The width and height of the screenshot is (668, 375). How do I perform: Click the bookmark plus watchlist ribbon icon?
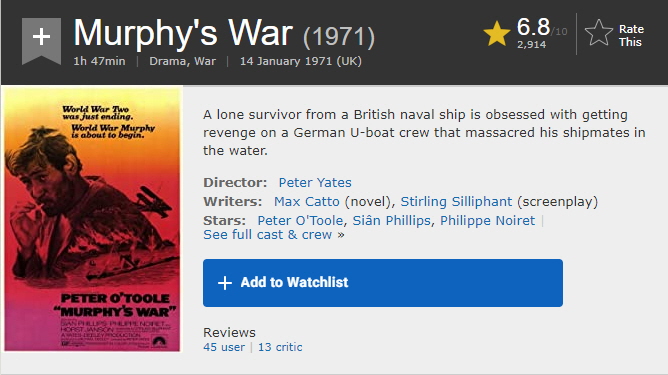[41, 40]
